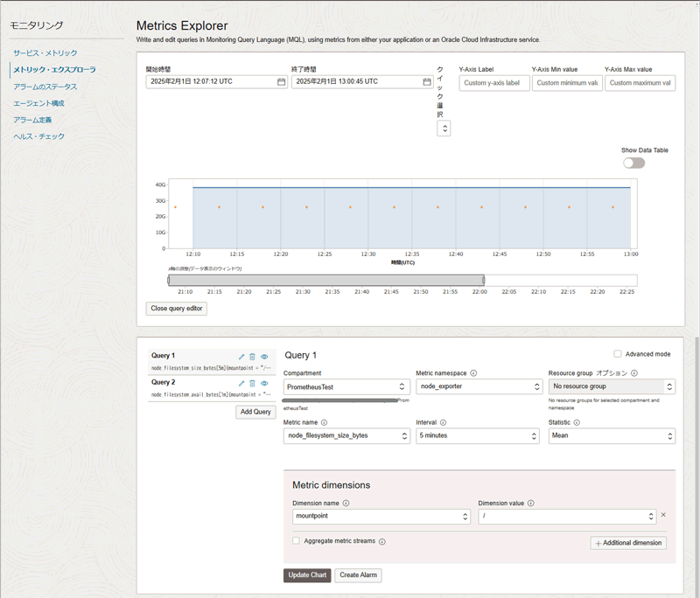Show info for Aggregate metric streams
Image resolution: width=700 pixels, height=598 pixels.
(x=382, y=541)
